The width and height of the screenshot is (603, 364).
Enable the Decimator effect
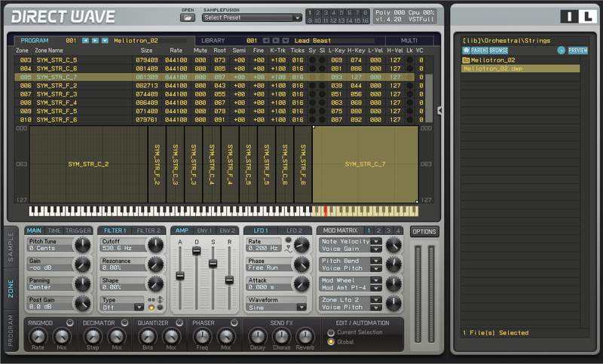pos(124,323)
